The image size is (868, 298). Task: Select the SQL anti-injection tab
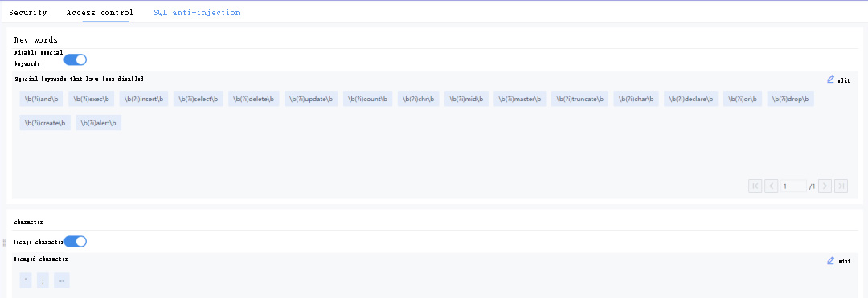197,12
